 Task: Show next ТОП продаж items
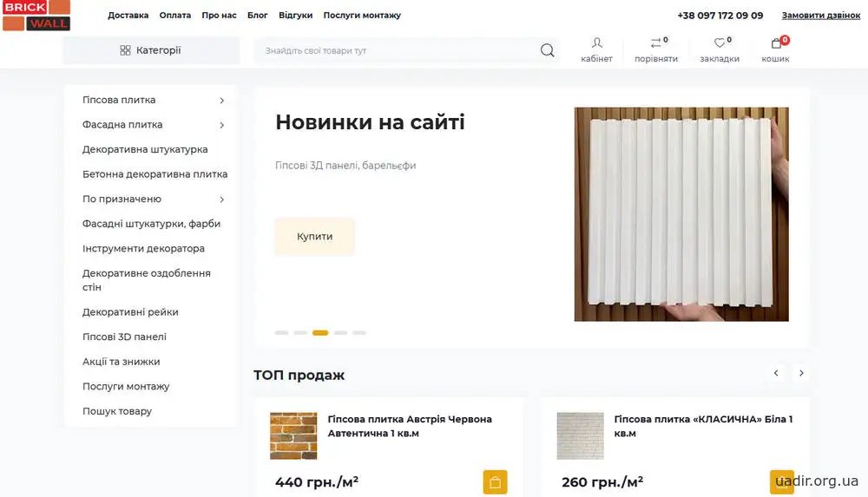tap(801, 373)
